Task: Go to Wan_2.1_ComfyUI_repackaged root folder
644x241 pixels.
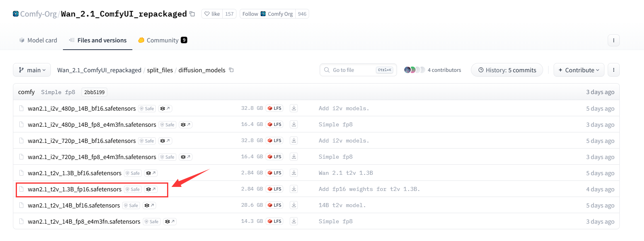Action: click(x=99, y=70)
